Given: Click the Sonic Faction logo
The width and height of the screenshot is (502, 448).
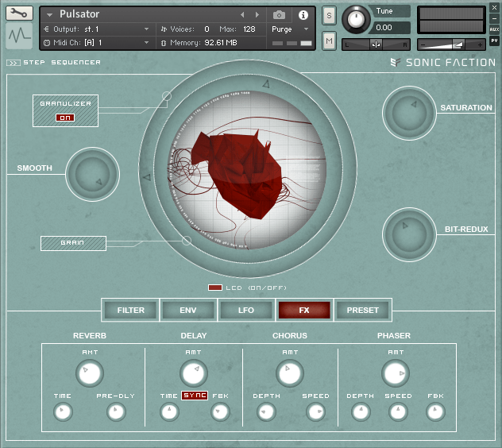Looking at the screenshot, I should (442, 63).
